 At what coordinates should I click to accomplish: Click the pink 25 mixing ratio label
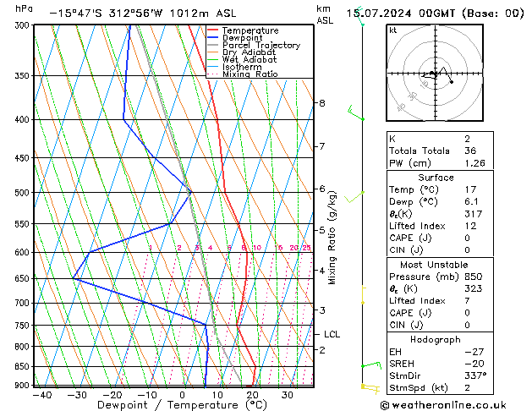point(306,248)
